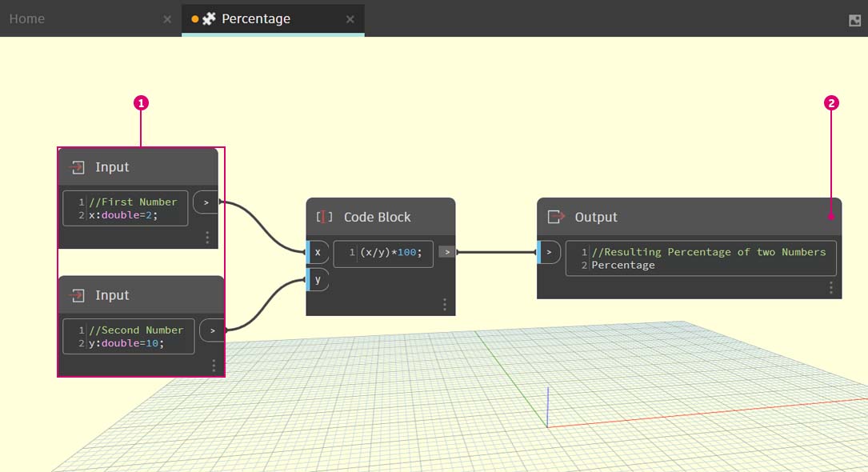Click the Output node input port
Viewport: 868px width, 472px height.
[x=549, y=252]
